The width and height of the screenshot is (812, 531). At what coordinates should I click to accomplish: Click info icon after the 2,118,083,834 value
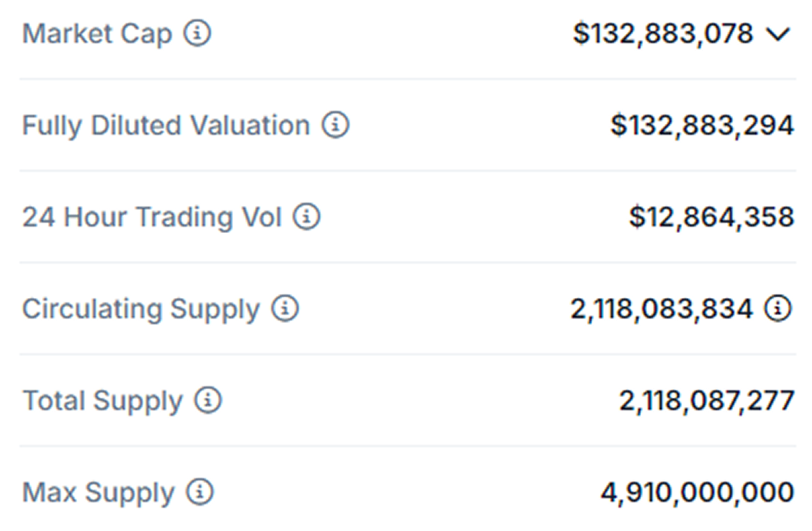click(778, 308)
